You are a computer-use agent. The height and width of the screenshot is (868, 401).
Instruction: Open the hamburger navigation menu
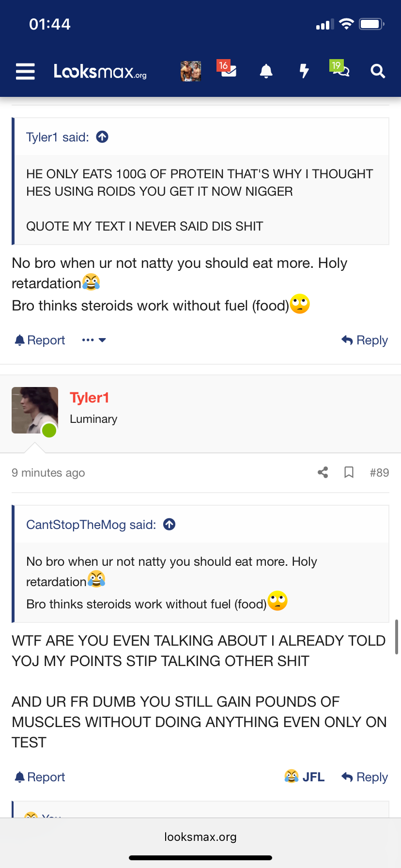tap(25, 72)
